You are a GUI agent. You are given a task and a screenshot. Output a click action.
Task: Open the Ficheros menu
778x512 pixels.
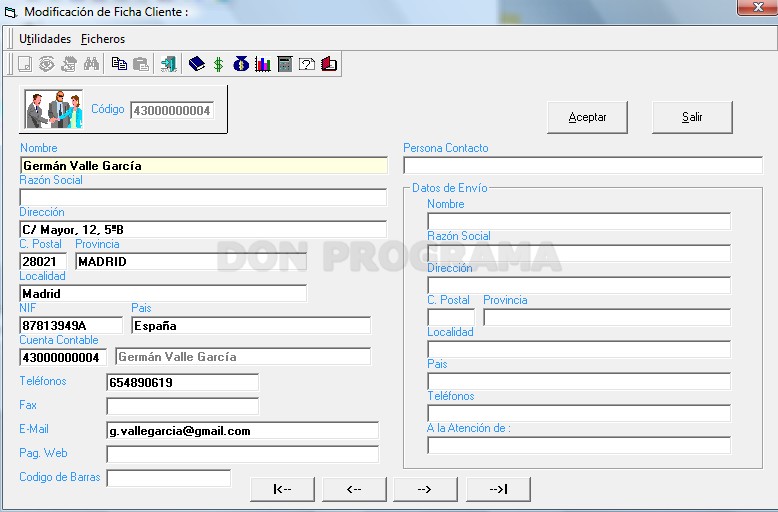pos(103,39)
